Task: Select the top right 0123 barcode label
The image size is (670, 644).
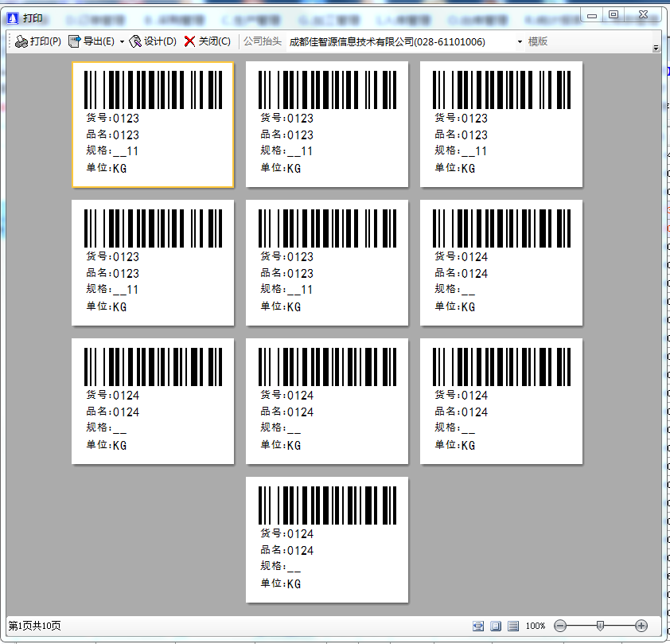Action: tap(501, 125)
